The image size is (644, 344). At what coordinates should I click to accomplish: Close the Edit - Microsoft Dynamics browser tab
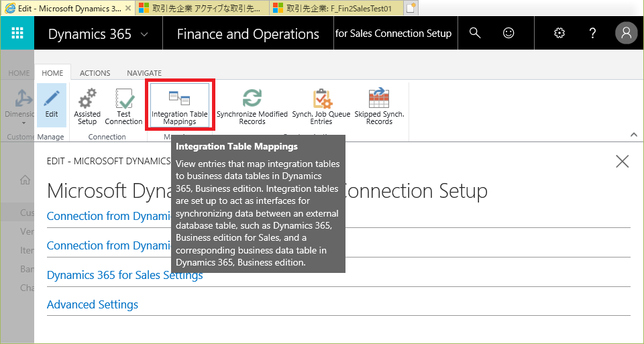(128, 8)
